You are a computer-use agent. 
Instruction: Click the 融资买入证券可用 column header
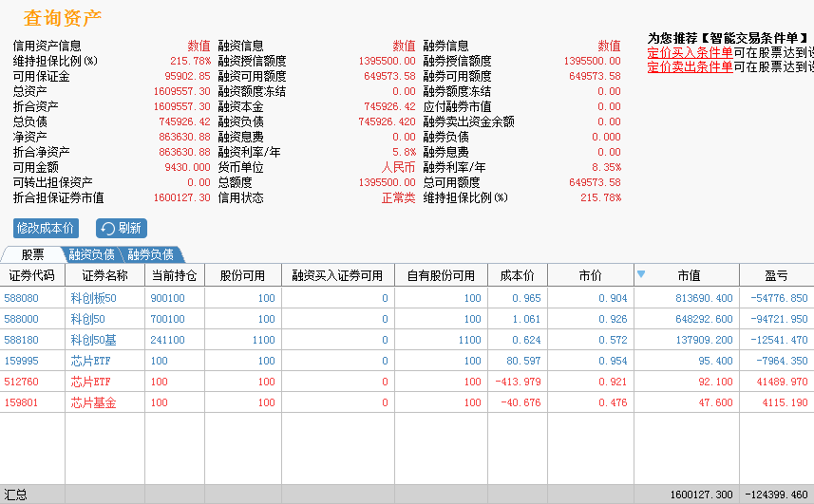337,275
